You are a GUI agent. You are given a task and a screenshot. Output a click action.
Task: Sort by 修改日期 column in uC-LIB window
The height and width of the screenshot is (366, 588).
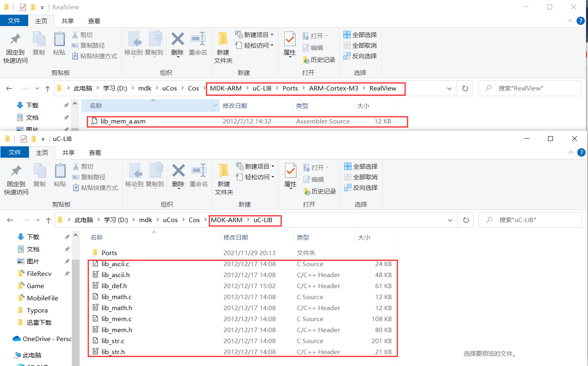point(257,237)
